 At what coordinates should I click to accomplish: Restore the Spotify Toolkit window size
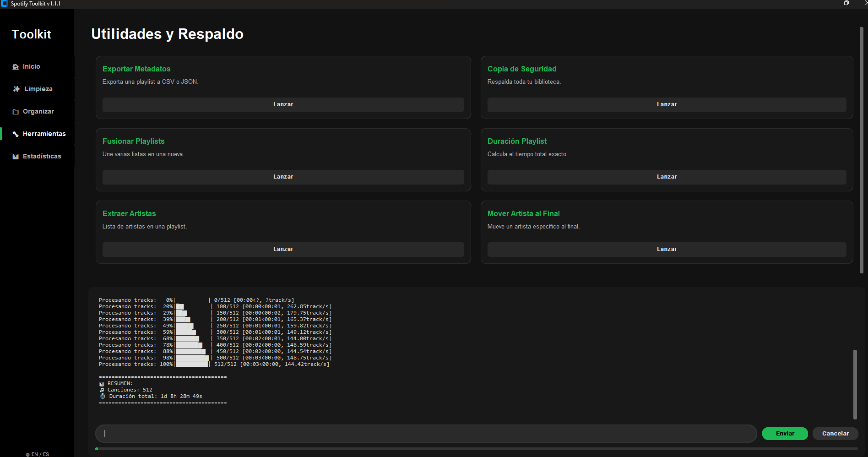[846, 3]
